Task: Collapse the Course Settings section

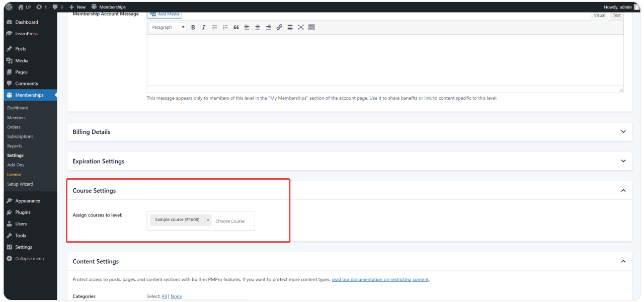Action: click(623, 191)
